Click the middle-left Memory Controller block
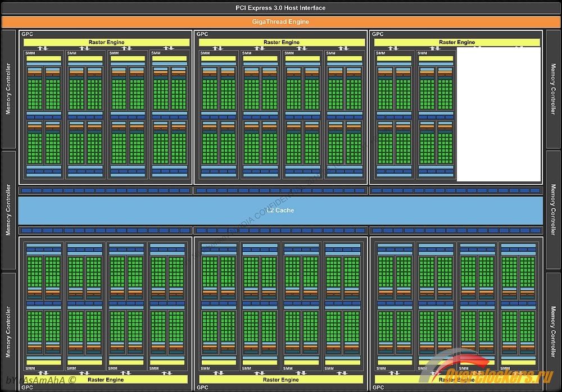Screen dimensions: 562x392 pyautogui.click(x=8, y=210)
